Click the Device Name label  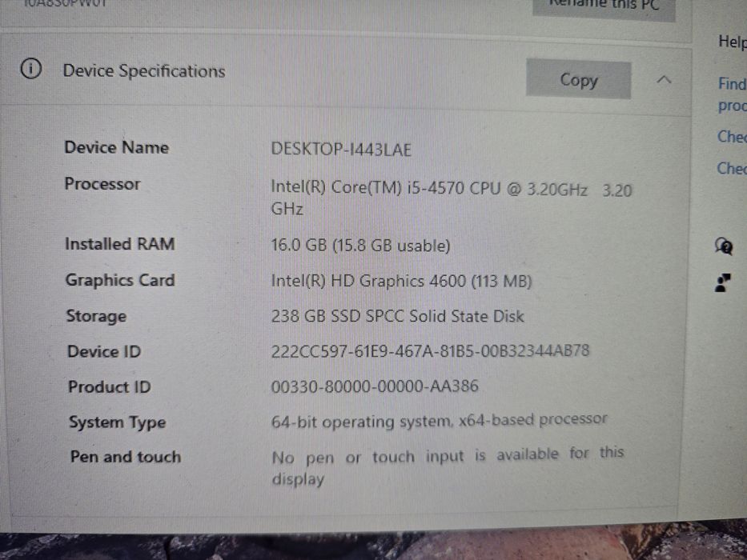(x=117, y=147)
